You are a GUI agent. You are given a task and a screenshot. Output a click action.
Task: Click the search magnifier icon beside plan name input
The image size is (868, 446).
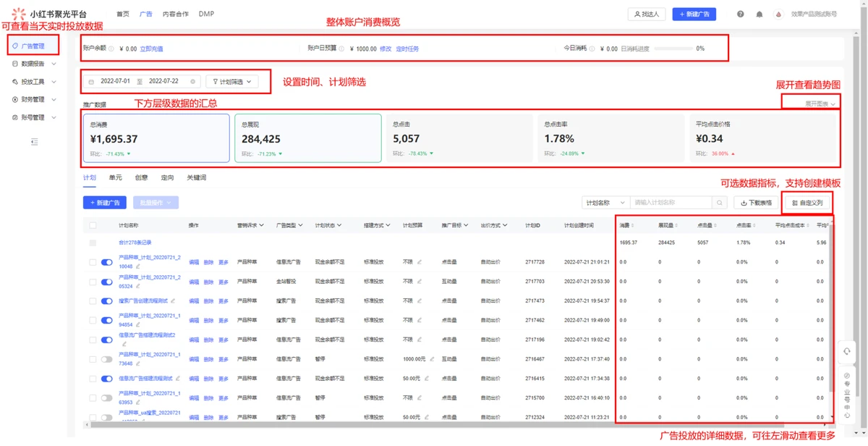pos(720,203)
